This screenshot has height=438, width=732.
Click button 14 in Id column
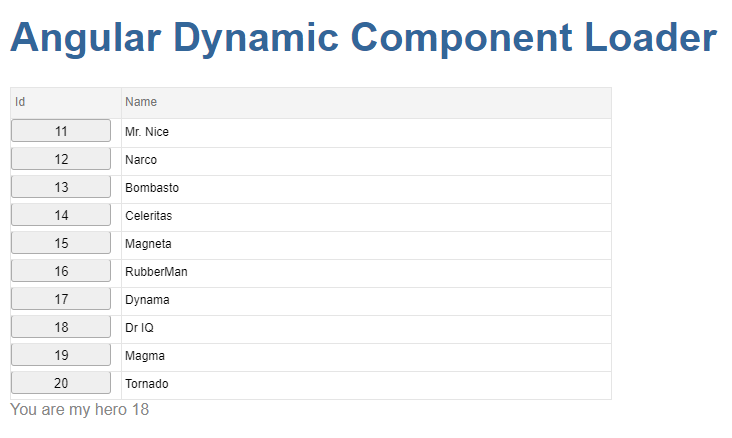point(61,215)
